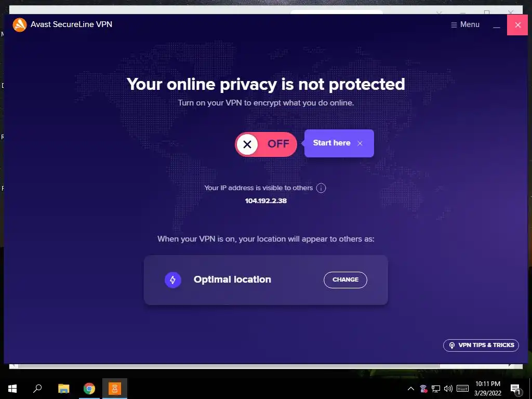Screen dimensions: 532x399
Task: Switch to Google Chrome in taskbar
Action: pos(89,389)
